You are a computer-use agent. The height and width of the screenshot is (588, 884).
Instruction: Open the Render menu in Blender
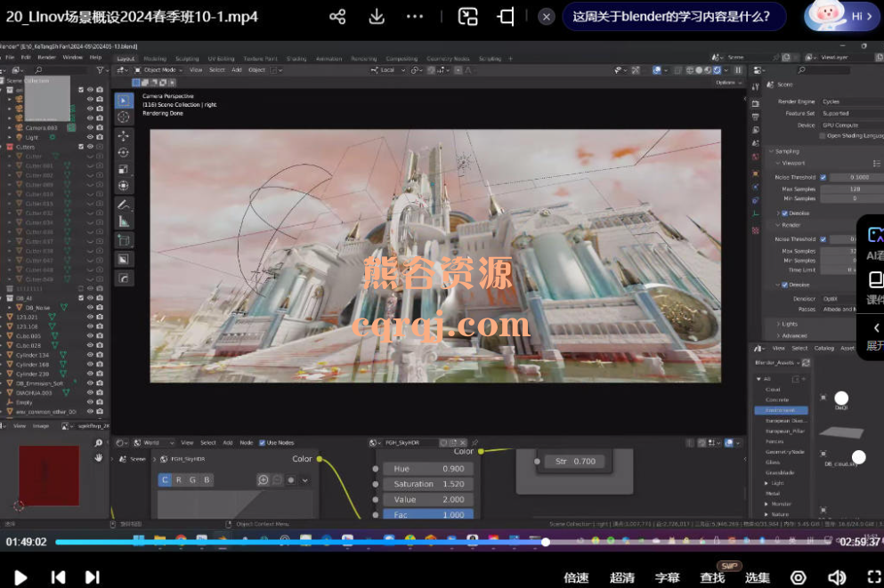[x=46, y=58]
